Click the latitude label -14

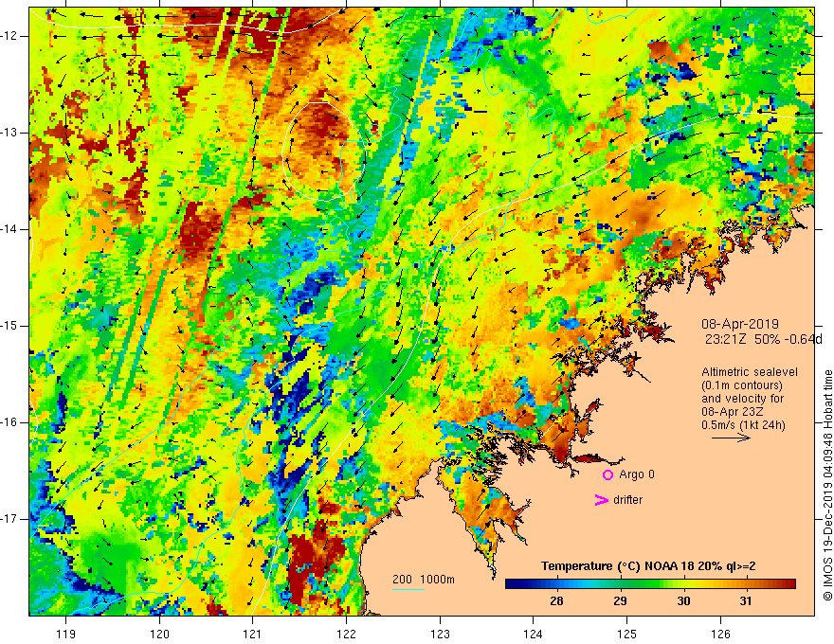tap(9, 229)
